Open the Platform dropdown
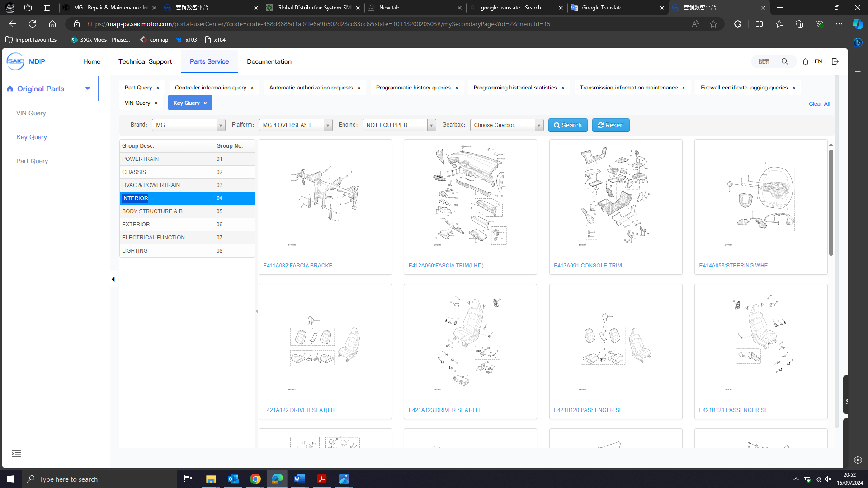Image resolution: width=868 pixels, height=488 pixels. [x=296, y=125]
